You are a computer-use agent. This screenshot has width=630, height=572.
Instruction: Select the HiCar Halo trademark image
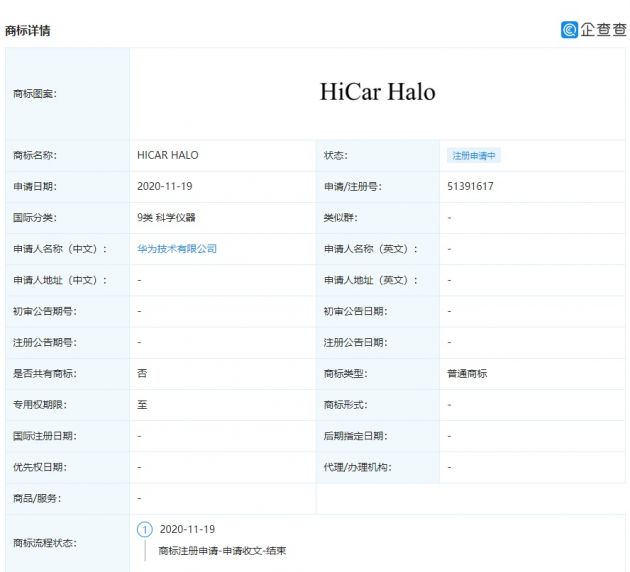pyautogui.click(x=377, y=92)
